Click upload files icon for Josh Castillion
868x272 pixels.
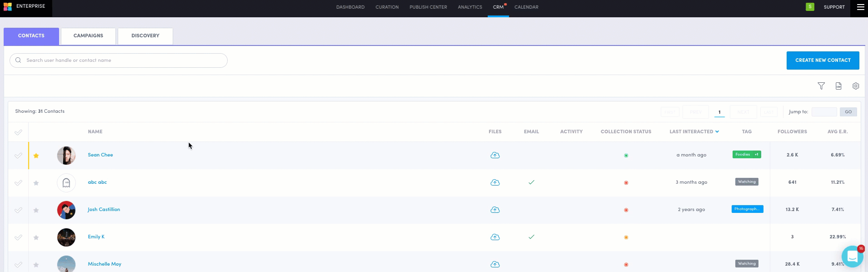495,210
